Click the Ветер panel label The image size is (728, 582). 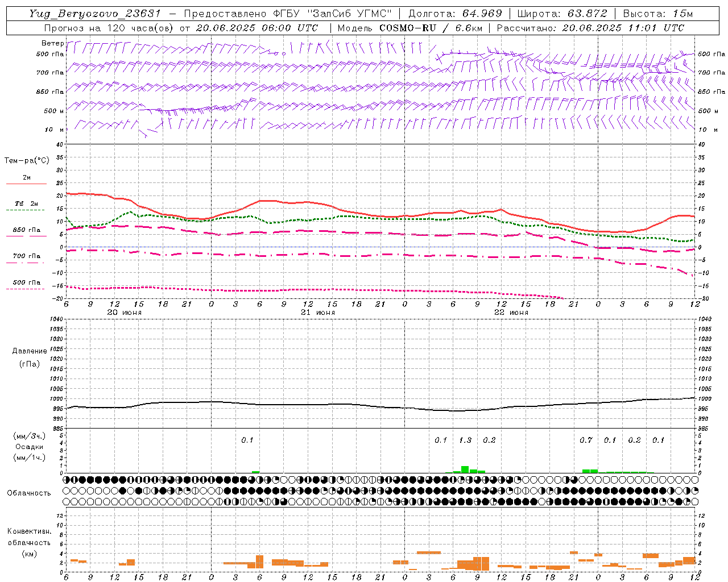point(53,43)
